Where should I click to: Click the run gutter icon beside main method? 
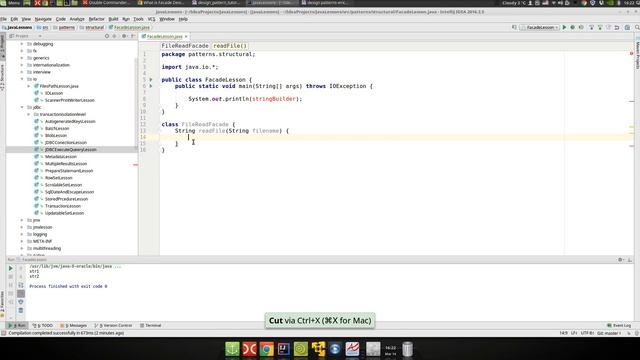pyautogui.click(x=151, y=86)
